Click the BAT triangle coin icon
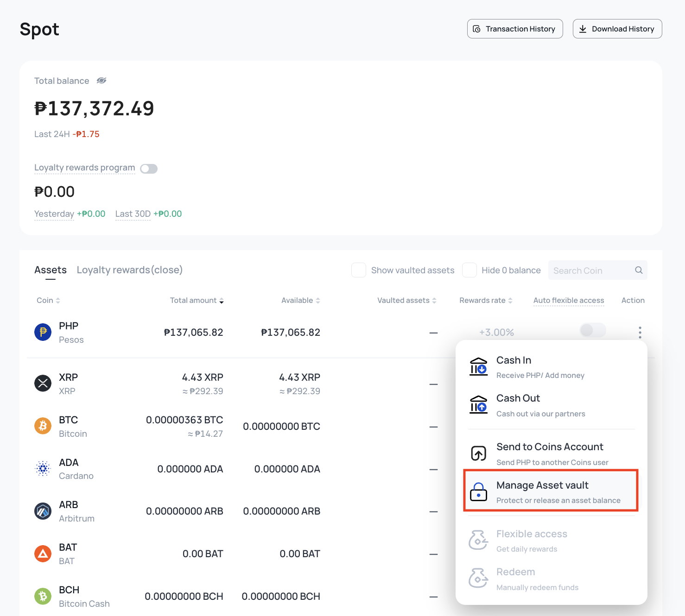This screenshot has height=616, width=685. (x=43, y=553)
